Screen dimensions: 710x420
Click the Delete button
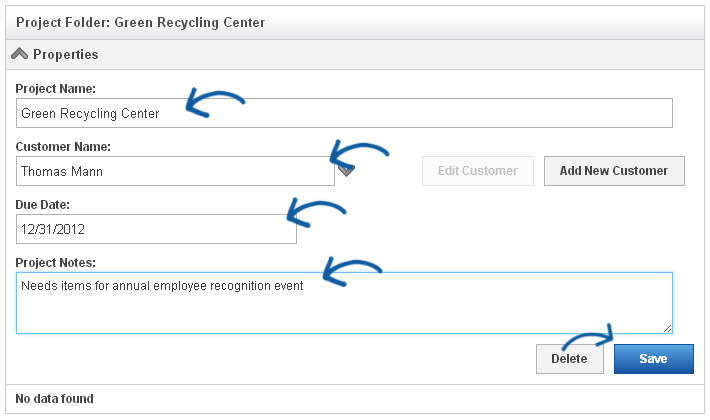(x=570, y=359)
